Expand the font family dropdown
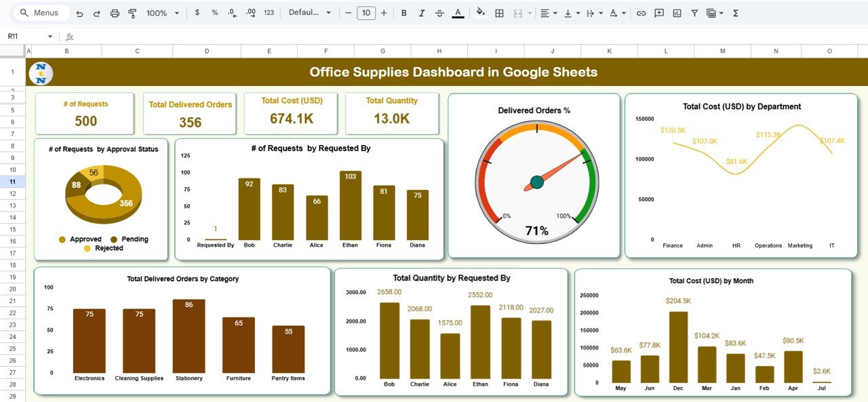 310,13
